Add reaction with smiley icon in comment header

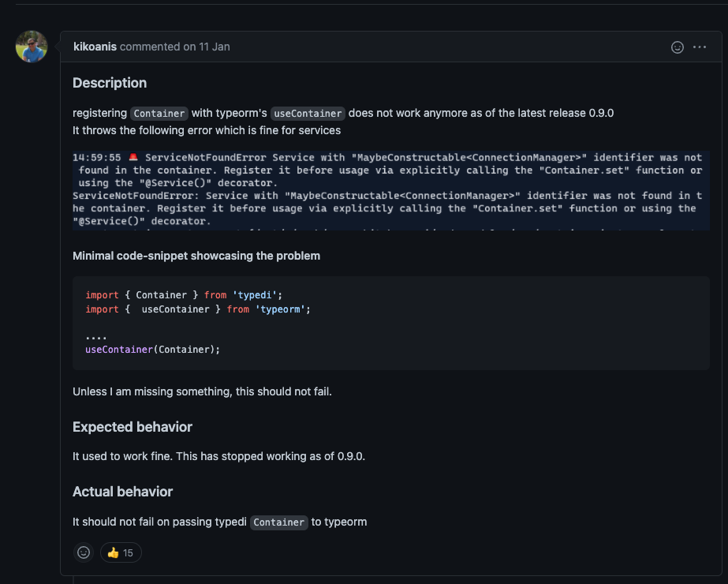[x=678, y=47]
